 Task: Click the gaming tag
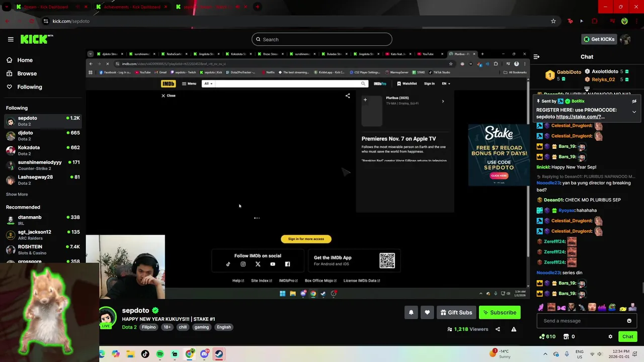click(202, 327)
